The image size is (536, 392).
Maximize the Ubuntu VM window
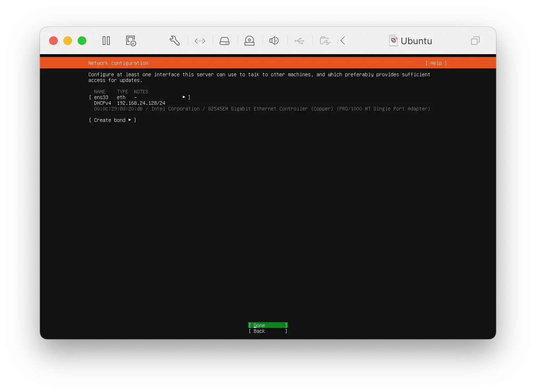point(82,41)
